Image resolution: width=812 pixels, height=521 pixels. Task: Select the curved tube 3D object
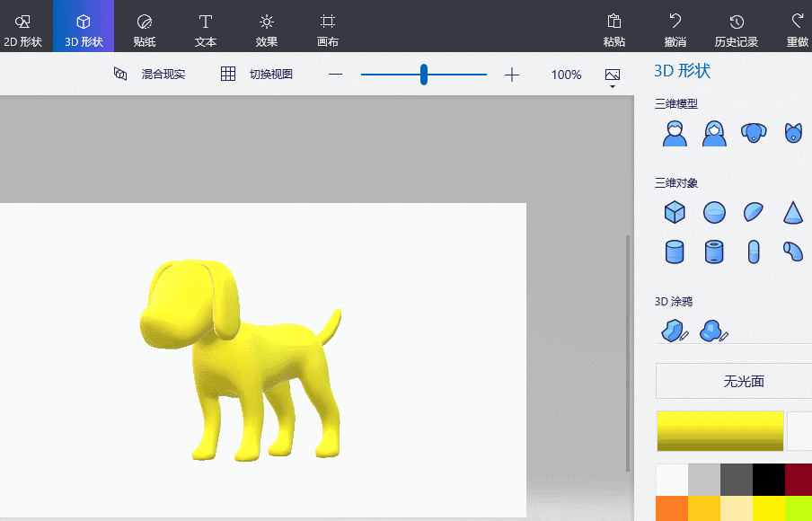(792, 252)
